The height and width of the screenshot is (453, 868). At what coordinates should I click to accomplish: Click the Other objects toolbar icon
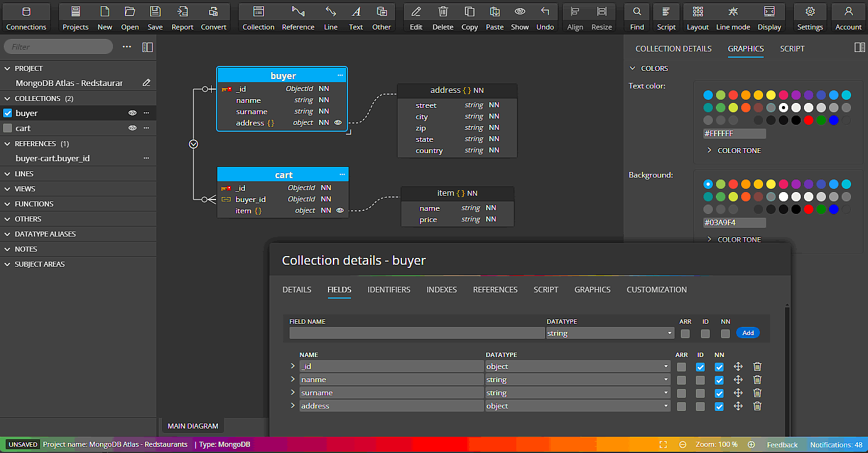point(381,18)
